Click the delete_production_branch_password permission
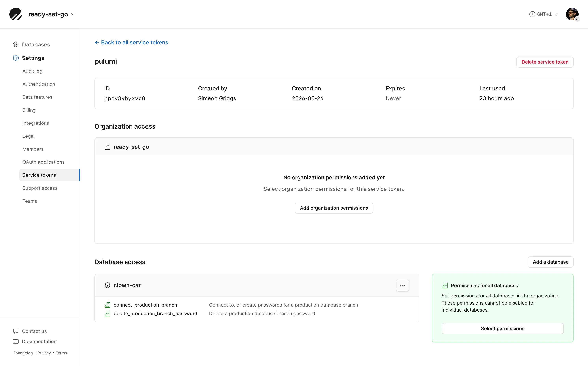The image size is (588, 366). coord(155,314)
